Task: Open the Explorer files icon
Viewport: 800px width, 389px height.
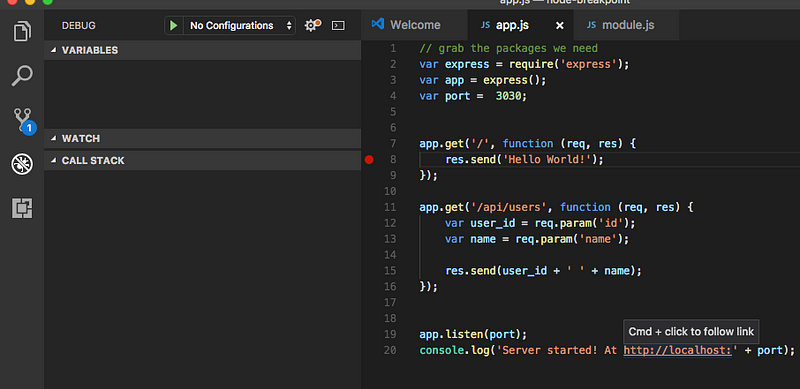Action: click(x=22, y=32)
